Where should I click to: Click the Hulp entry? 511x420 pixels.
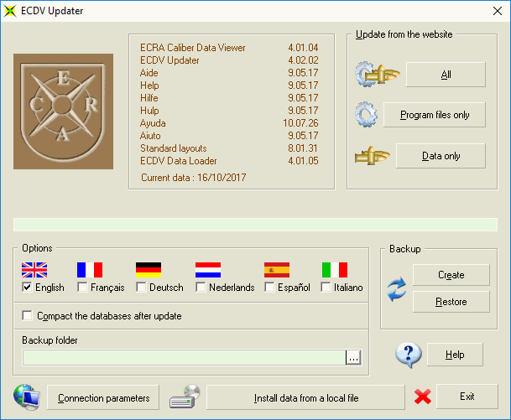click(149, 111)
